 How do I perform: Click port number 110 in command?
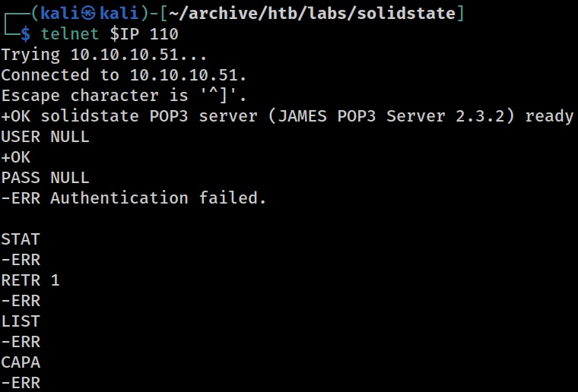(164, 34)
